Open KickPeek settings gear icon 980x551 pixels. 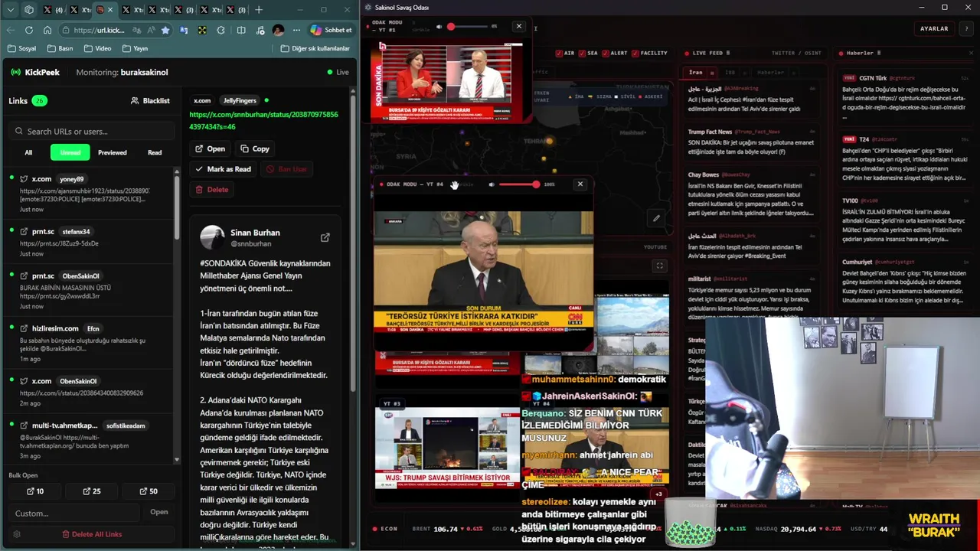[x=17, y=534]
